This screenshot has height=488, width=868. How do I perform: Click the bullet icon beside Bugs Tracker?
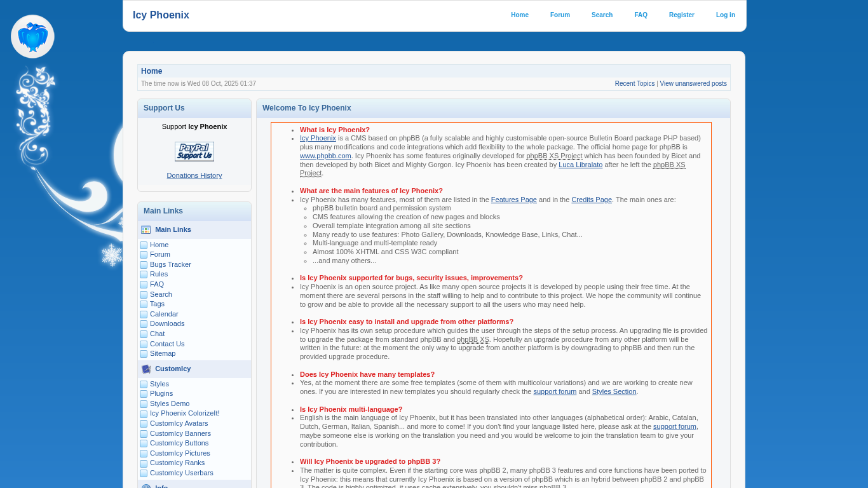pyautogui.click(x=144, y=265)
